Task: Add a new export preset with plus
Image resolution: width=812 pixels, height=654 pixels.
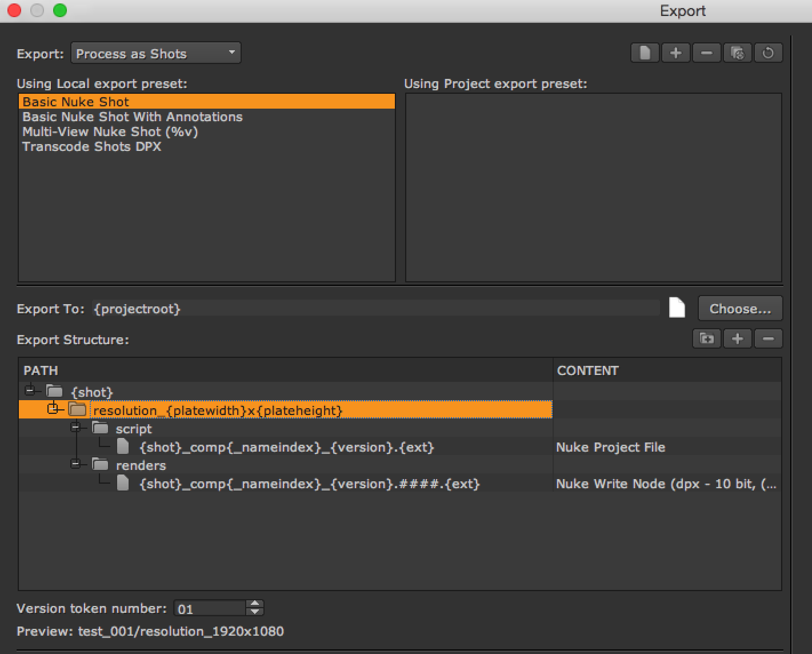Action: (x=676, y=53)
